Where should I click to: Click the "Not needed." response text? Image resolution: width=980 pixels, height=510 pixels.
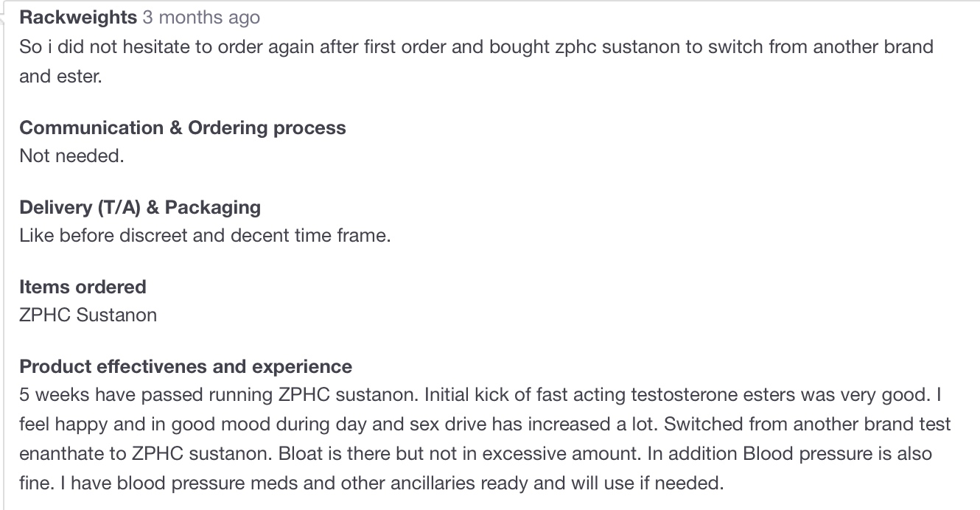[71, 156]
